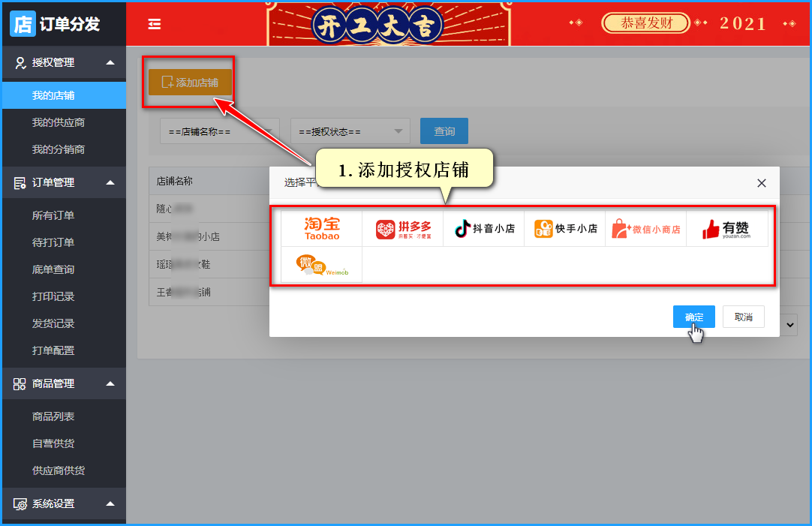This screenshot has width=812, height=526.
Task: Open 我的供应商 in the sidebar
Action: [58, 122]
